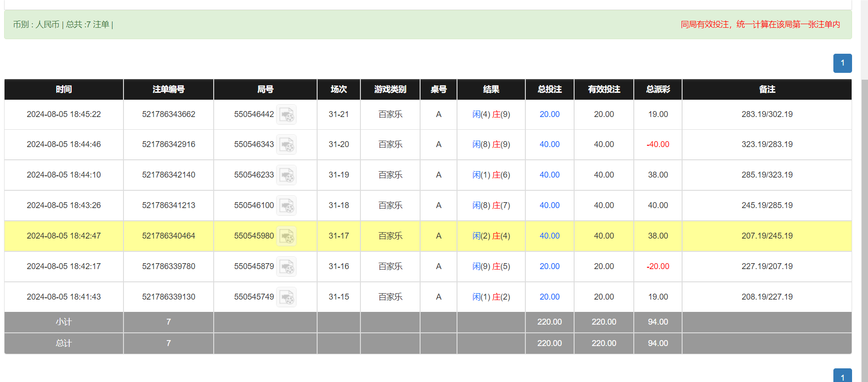
Task: Open replay icon beside round 550545749
Action: 287,297
